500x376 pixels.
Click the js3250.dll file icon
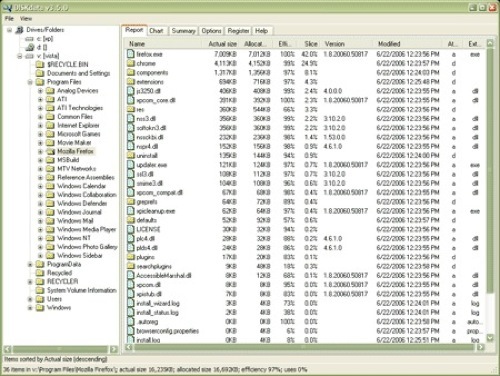(x=131, y=91)
